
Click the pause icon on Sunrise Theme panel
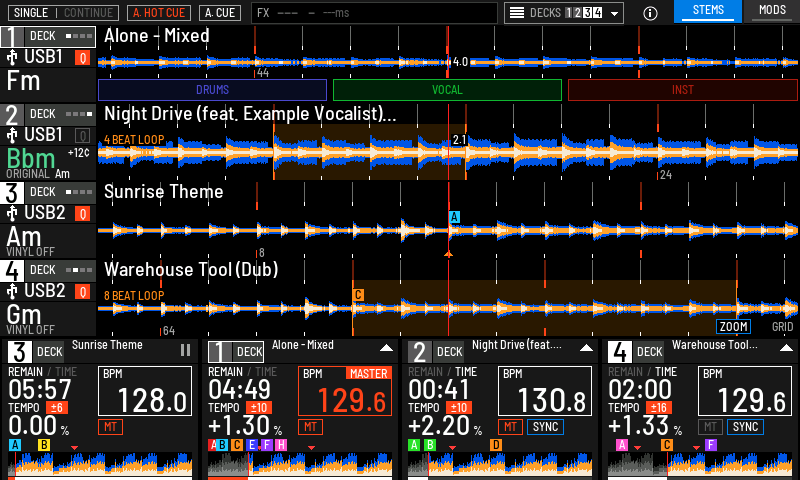tap(185, 350)
